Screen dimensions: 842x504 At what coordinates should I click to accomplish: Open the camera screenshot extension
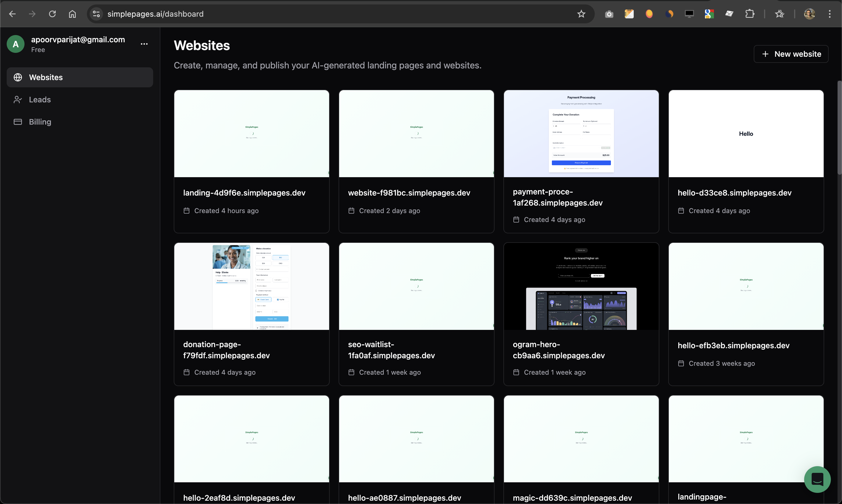609,14
